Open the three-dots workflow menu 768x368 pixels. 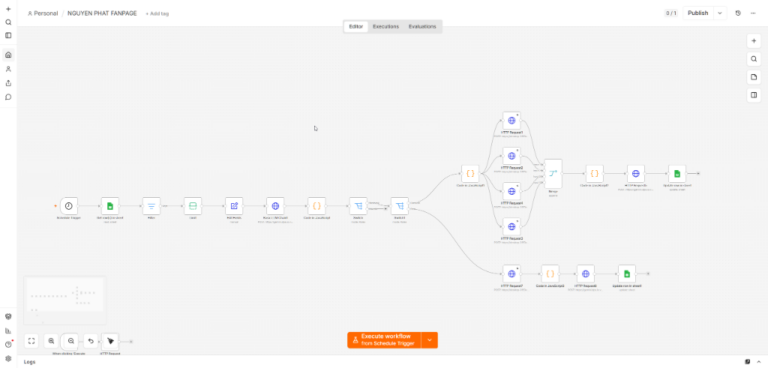(753, 13)
